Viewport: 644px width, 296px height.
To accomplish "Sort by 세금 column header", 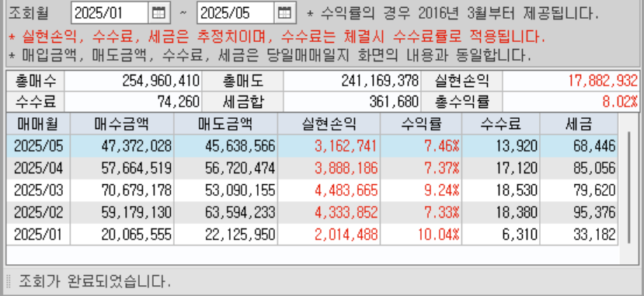I will click(x=579, y=124).
